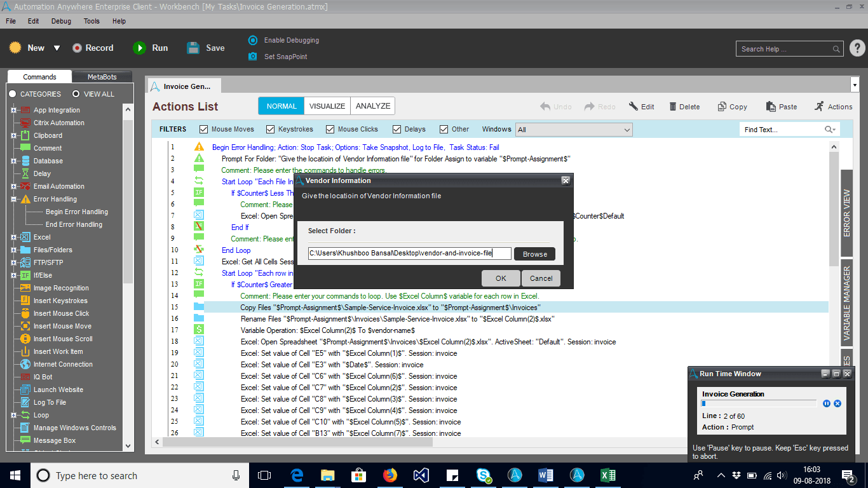Screen dimensions: 868x488
Task: Click Browse in Vendor Information dialog
Action: (x=534, y=254)
